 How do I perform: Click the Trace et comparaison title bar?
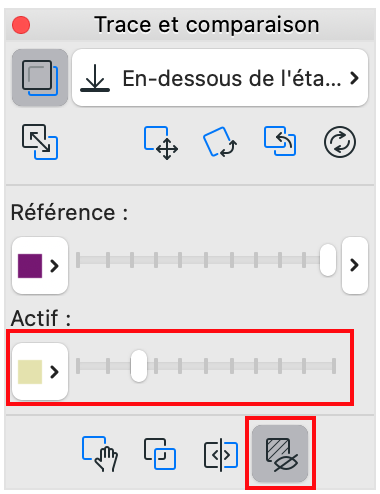[x=207, y=25]
